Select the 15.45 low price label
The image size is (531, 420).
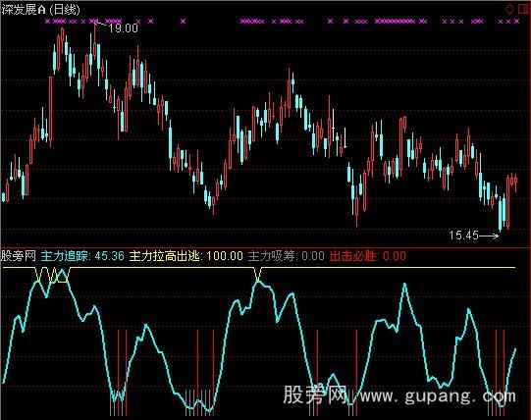pos(463,236)
